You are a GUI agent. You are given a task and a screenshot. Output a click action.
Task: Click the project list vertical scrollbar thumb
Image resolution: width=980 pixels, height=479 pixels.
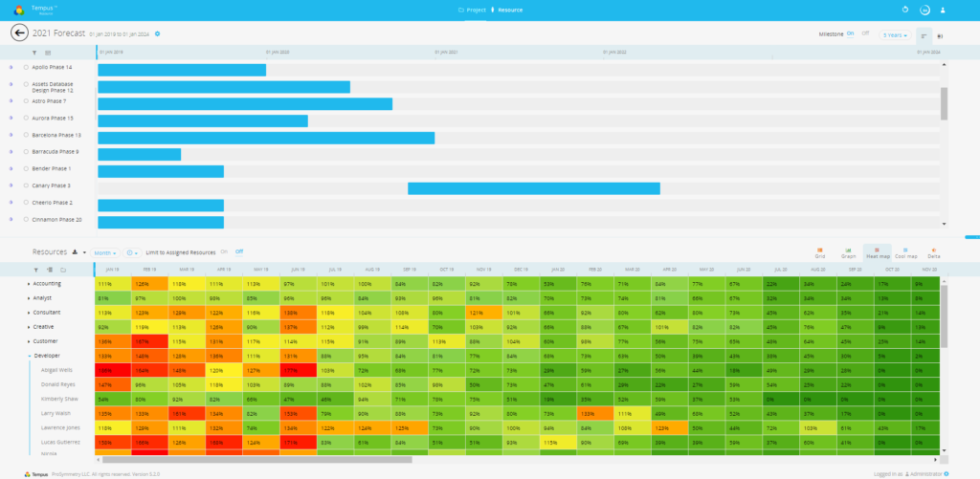tap(944, 103)
